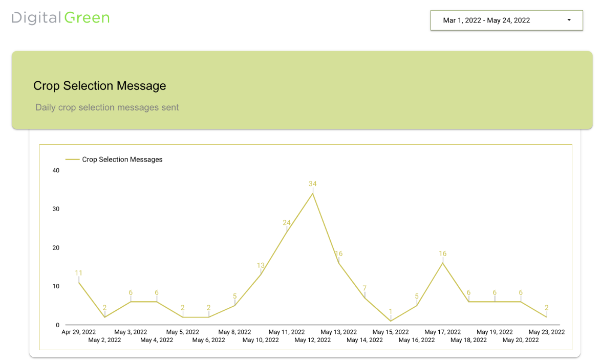Click the May 17 data point labeled 16
The image size is (601, 364).
pyautogui.click(x=443, y=263)
